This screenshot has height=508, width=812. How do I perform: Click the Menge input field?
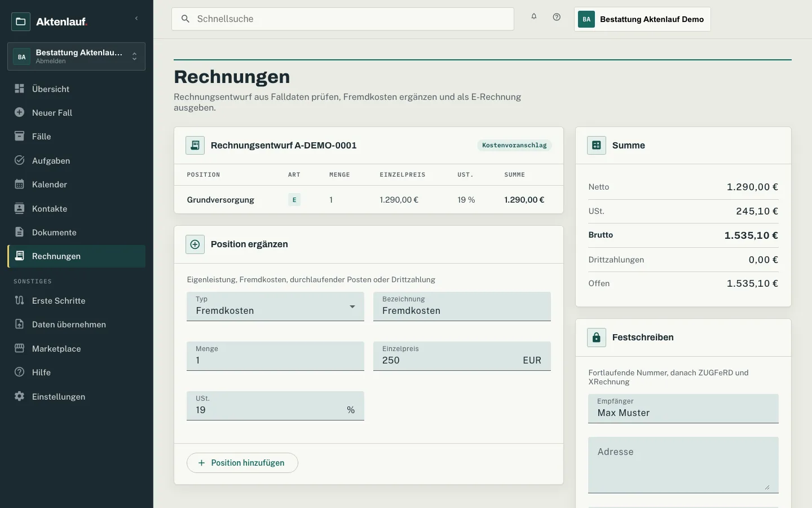275,356
